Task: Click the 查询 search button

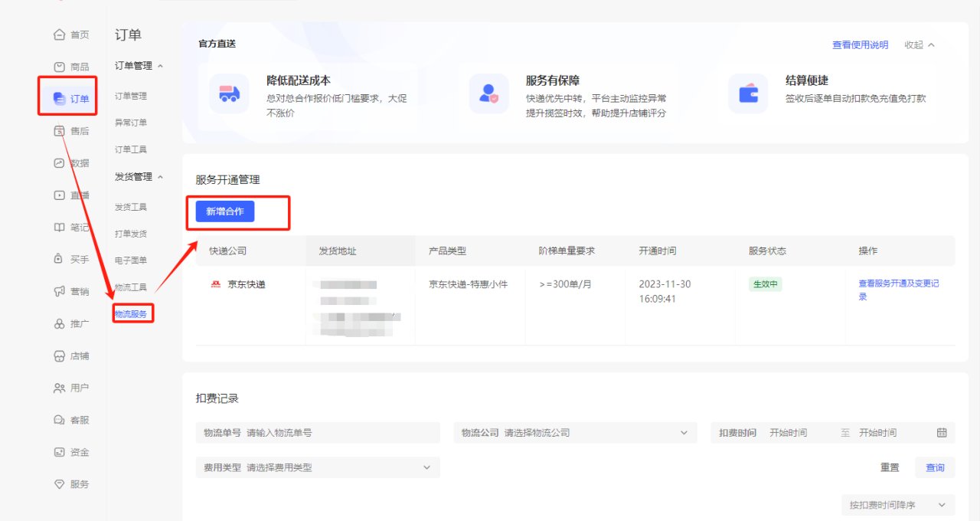Action: point(935,467)
